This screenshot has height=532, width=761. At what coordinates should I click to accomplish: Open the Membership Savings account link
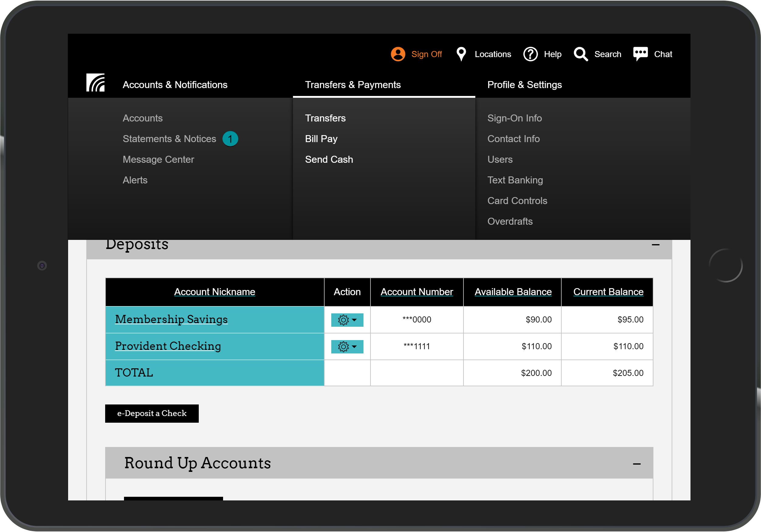(x=171, y=319)
